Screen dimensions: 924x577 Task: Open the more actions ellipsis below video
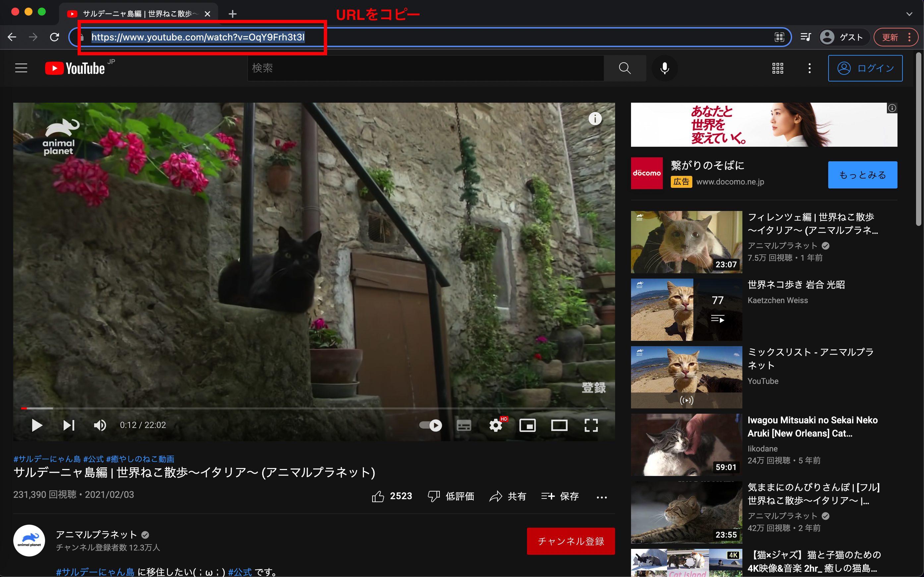point(602,497)
